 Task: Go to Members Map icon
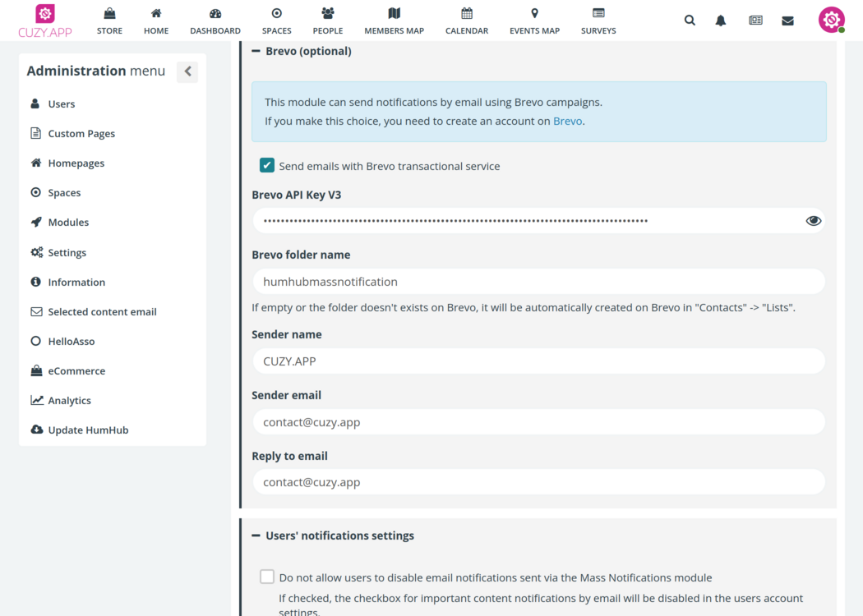tap(394, 13)
